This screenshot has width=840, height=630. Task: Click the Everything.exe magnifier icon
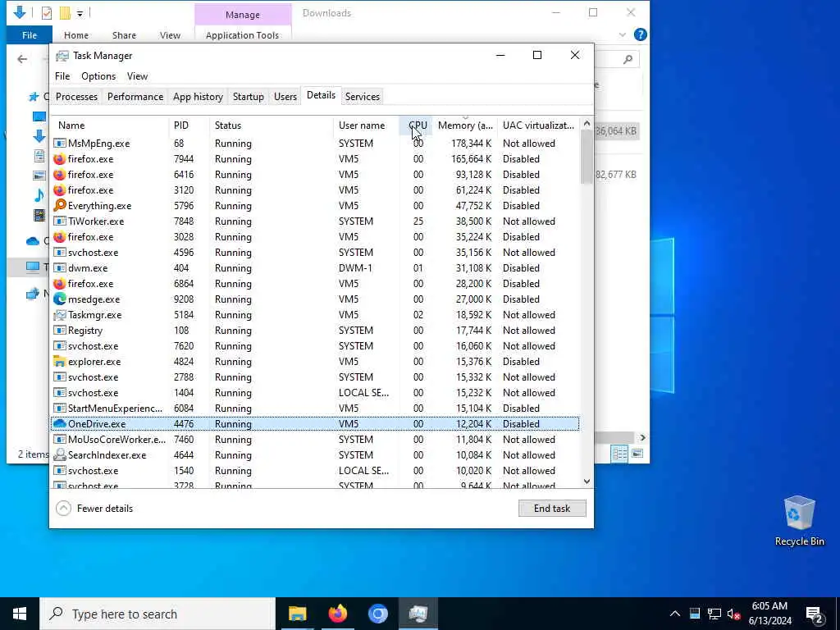59,206
